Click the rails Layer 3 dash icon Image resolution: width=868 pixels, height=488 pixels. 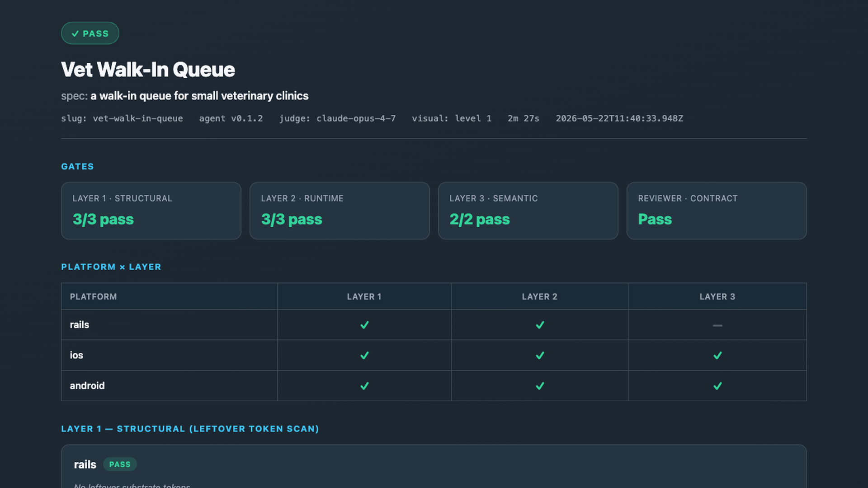[717, 325]
